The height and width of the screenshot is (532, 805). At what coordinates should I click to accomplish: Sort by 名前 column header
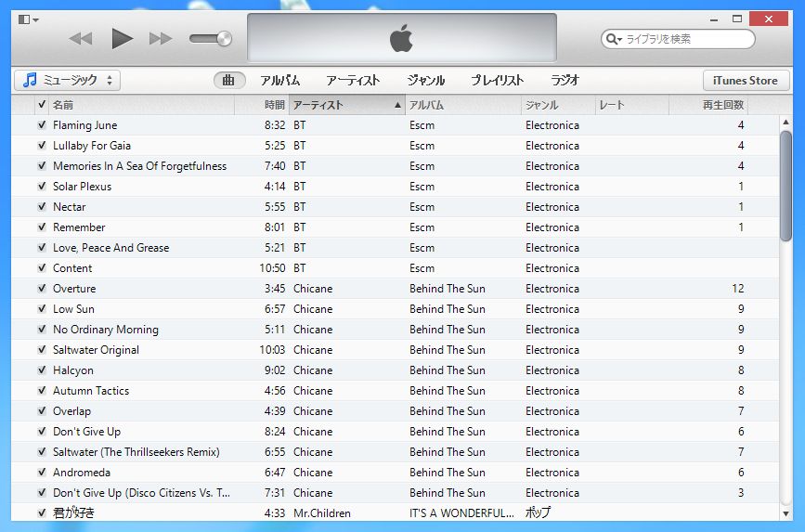[141, 105]
